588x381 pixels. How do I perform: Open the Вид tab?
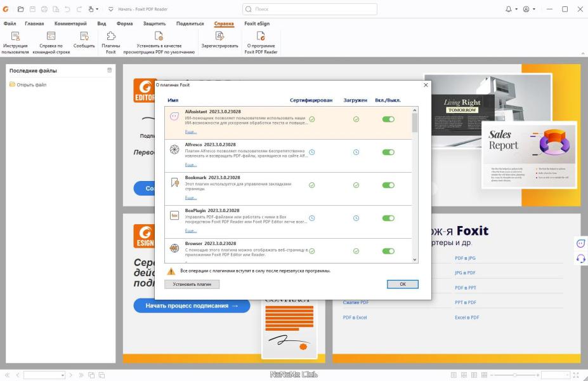[x=101, y=23]
